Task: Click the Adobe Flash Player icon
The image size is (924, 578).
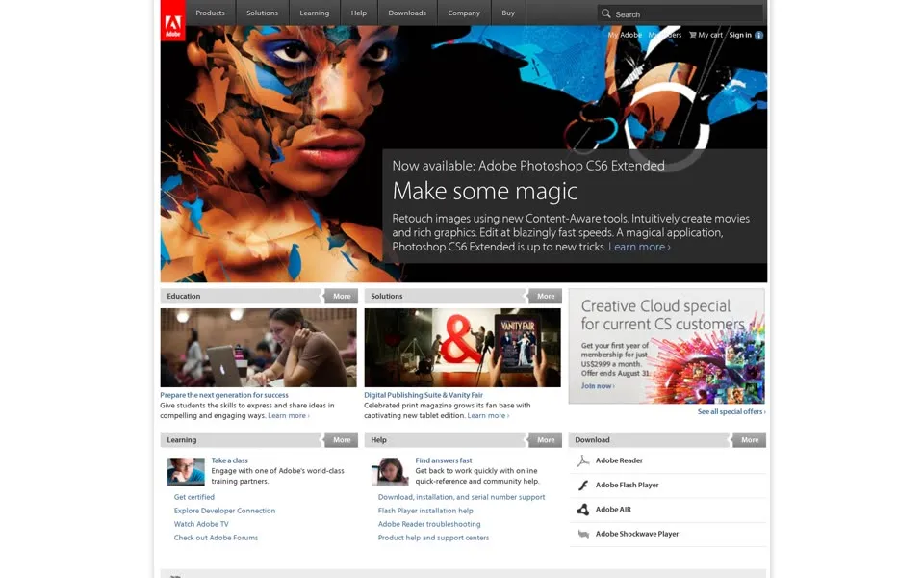Action: pos(583,486)
